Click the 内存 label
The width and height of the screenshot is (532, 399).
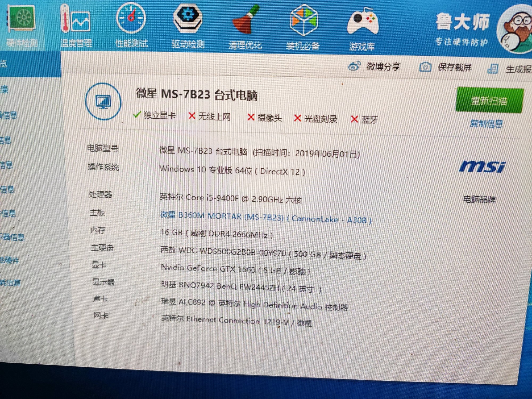98,230
